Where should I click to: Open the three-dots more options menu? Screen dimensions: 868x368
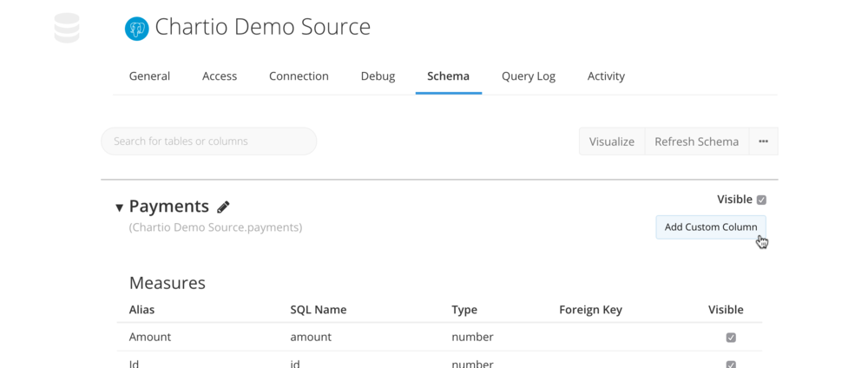click(x=763, y=141)
